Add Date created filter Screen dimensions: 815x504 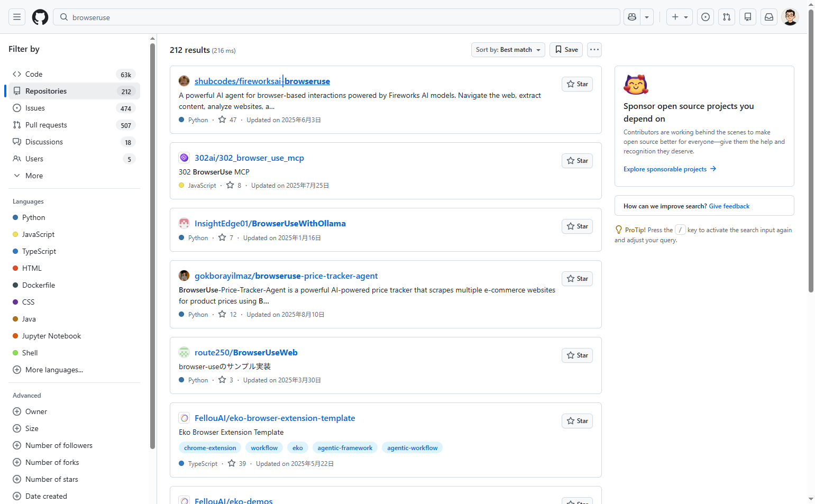click(x=74, y=496)
